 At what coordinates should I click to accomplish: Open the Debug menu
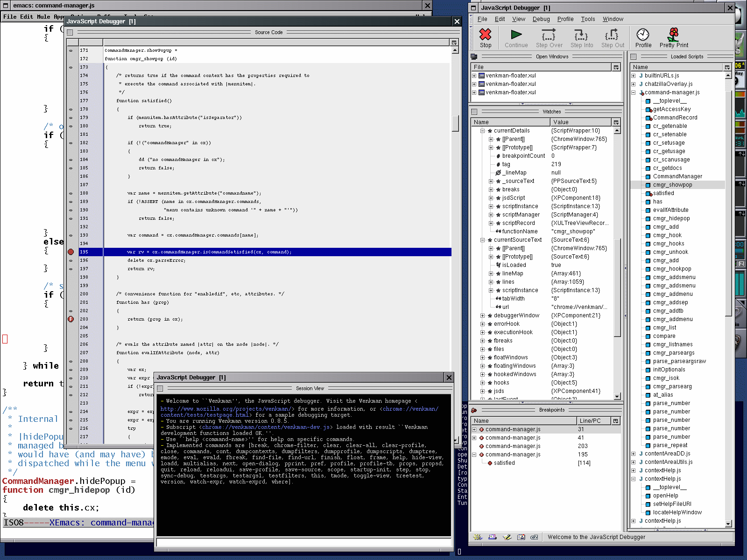[x=541, y=19]
